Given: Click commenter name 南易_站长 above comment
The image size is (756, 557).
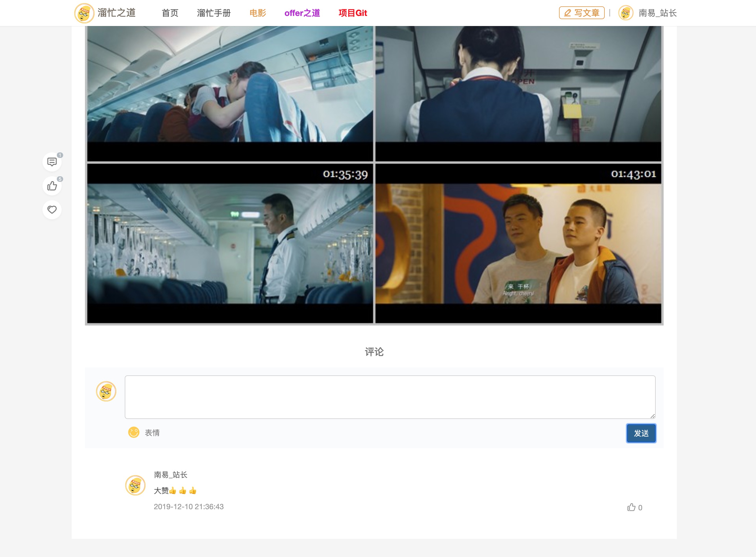Looking at the screenshot, I should click(170, 475).
